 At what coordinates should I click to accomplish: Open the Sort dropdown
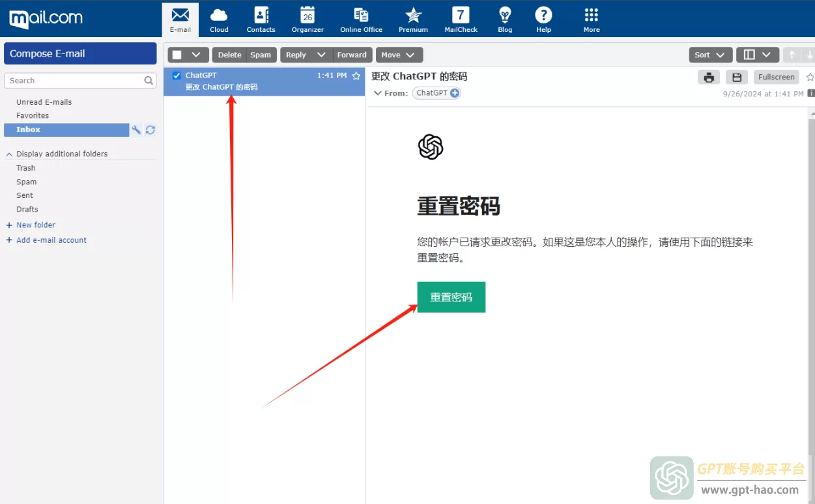710,55
